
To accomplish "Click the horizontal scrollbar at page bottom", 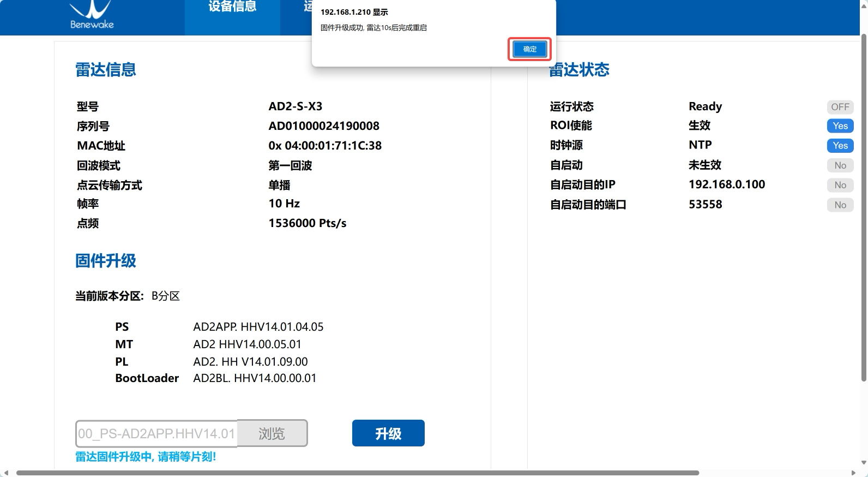I will [358, 473].
